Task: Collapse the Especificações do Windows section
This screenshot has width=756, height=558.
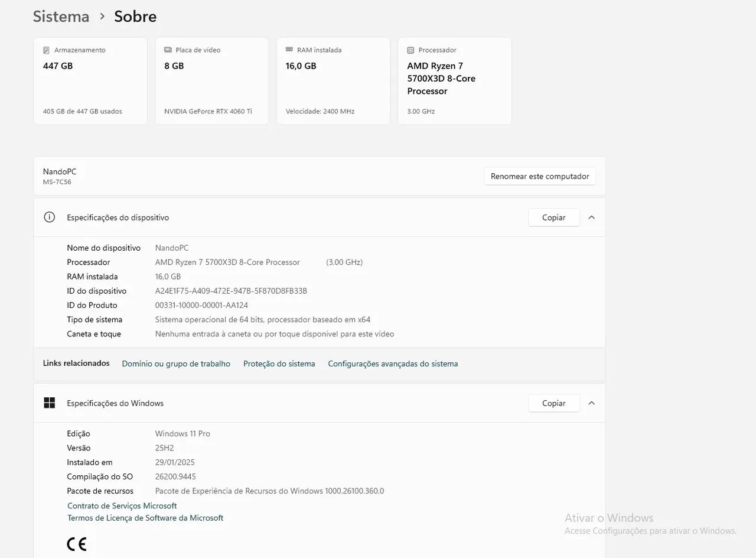Action: click(592, 403)
